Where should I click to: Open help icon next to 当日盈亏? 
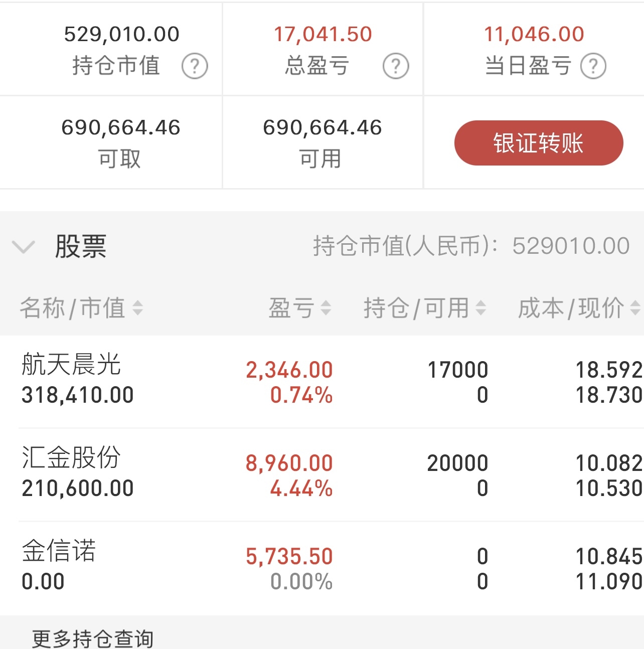tap(593, 66)
